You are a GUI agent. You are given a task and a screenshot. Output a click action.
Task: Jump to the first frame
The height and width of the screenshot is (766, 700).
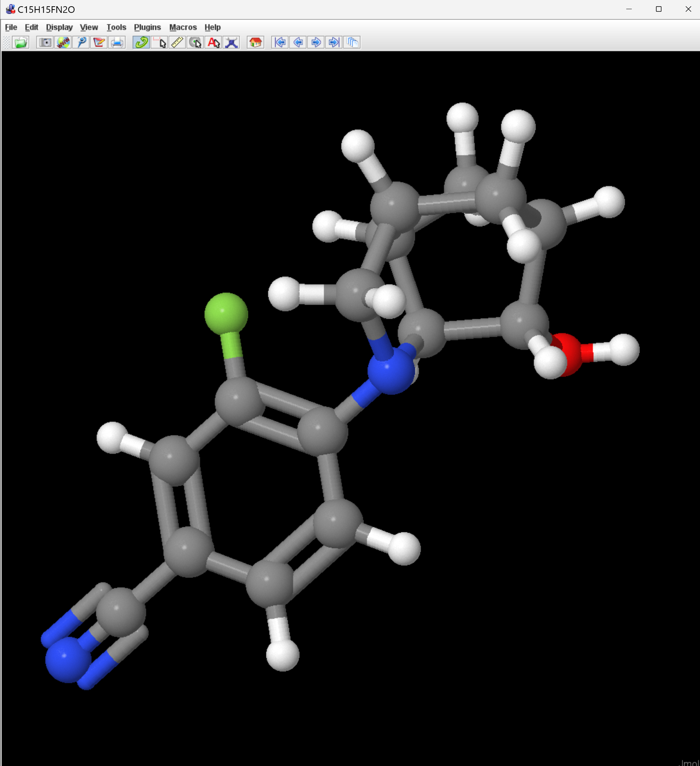[x=280, y=42]
